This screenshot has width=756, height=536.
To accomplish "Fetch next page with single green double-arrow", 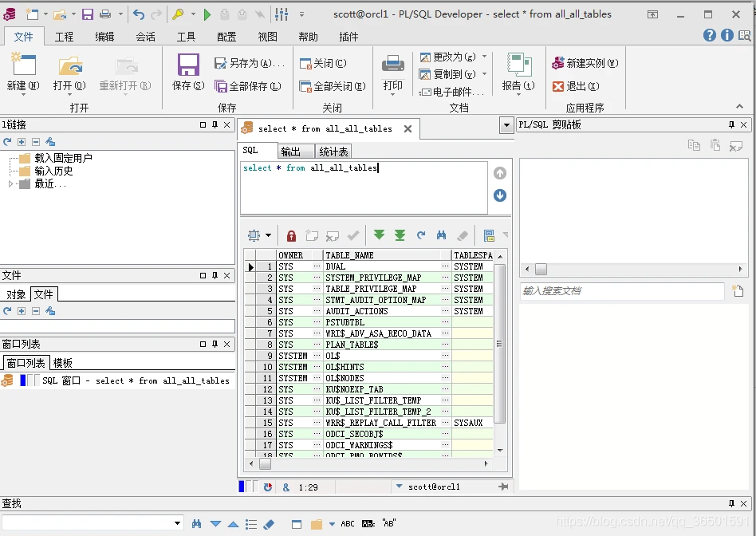I will pyautogui.click(x=379, y=235).
